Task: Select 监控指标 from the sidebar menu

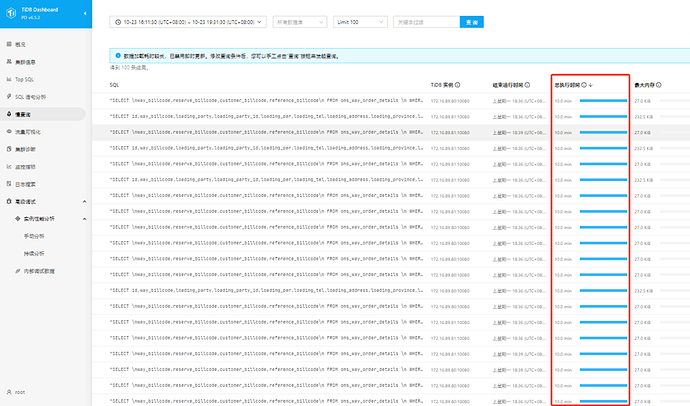Action: coord(28,166)
